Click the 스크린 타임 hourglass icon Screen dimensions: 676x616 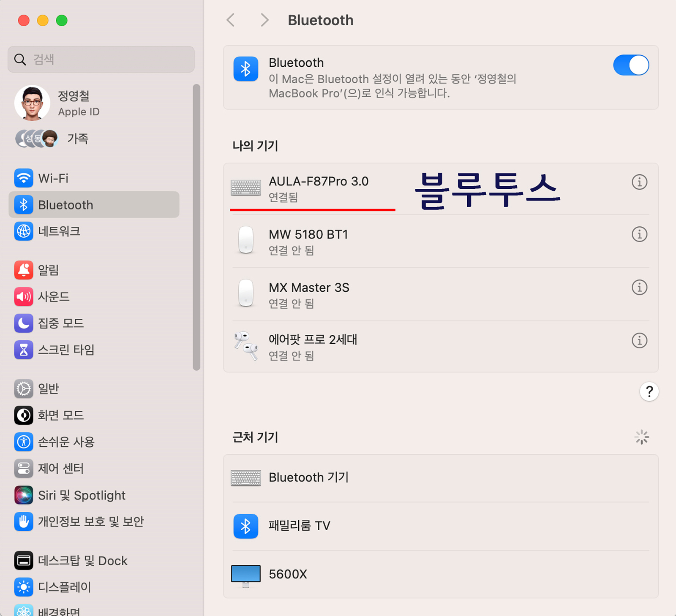[24, 350]
